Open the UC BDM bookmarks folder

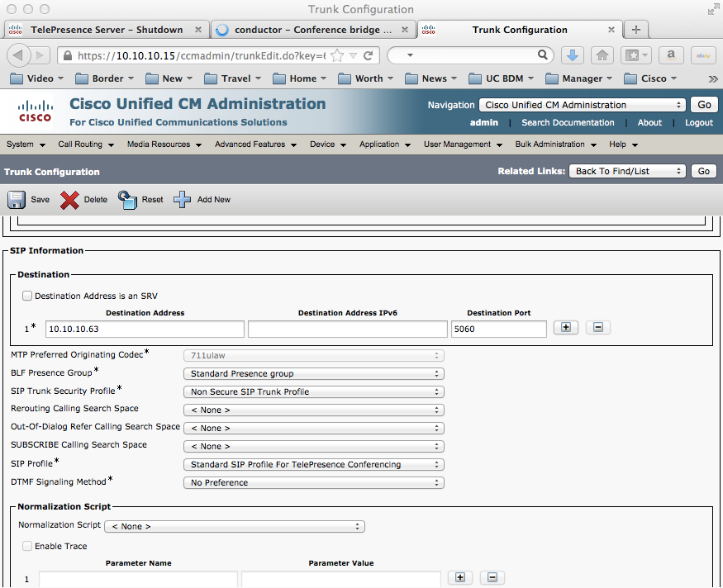[502, 78]
